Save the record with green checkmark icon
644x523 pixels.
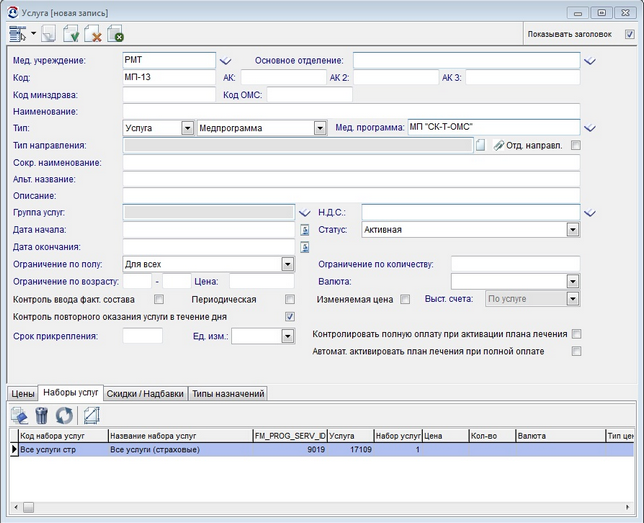click(x=71, y=34)
